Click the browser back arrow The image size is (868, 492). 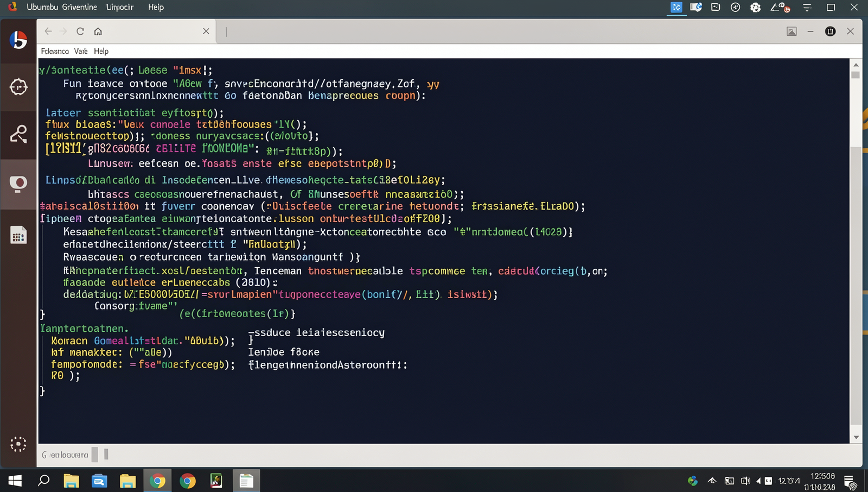click(48, 31)
